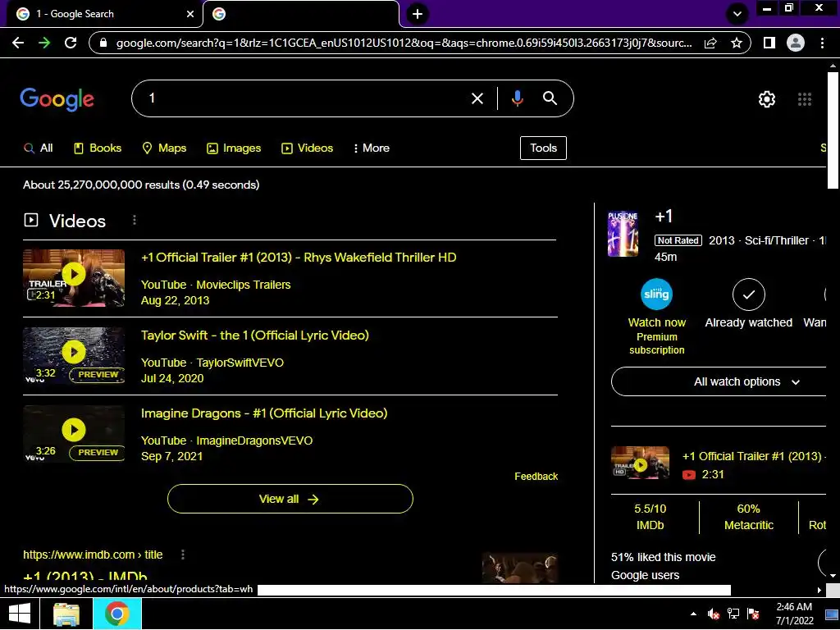Click the browser address bar URL
The height and width of the screenshot is (630, 840).
point(404,43)
